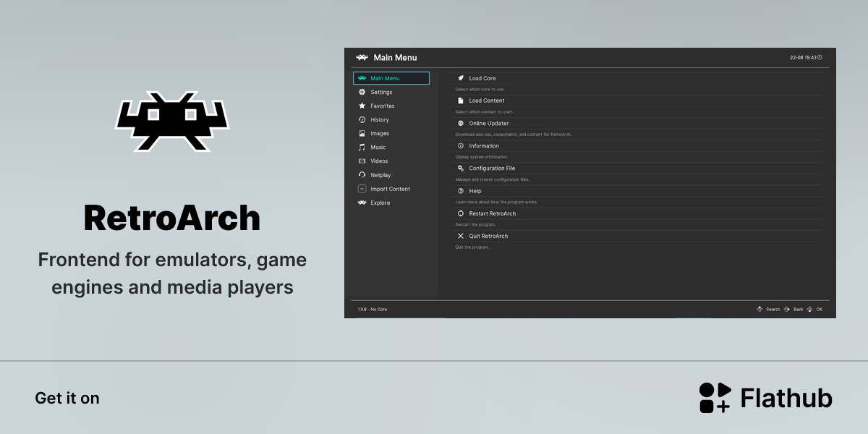Click the Back control hint icon
The height and width of the screenshot is (434, 868).
point(787,309)
